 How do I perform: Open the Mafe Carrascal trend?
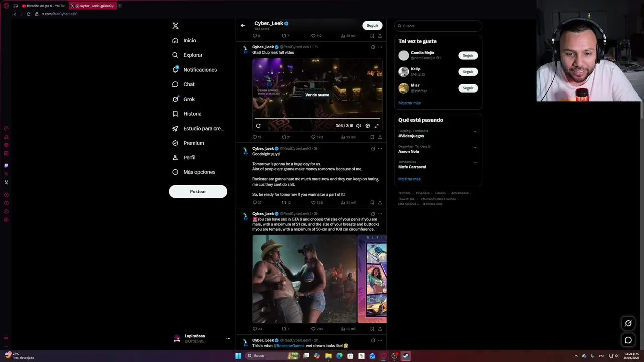coord(412,167)
